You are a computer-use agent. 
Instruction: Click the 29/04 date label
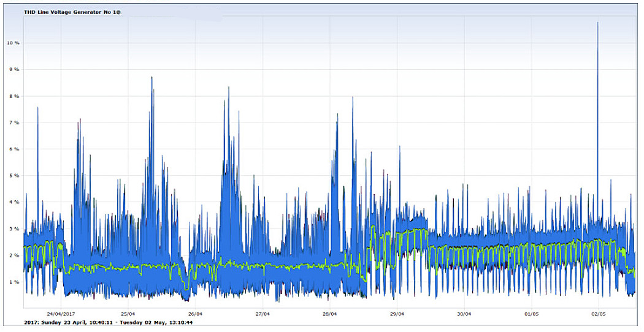397,314
